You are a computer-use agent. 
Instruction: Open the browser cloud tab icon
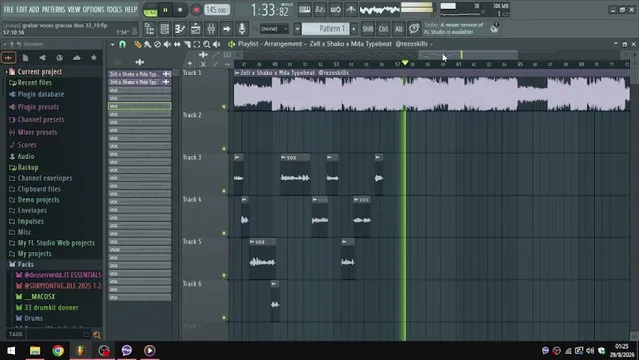tap(77, 58)
